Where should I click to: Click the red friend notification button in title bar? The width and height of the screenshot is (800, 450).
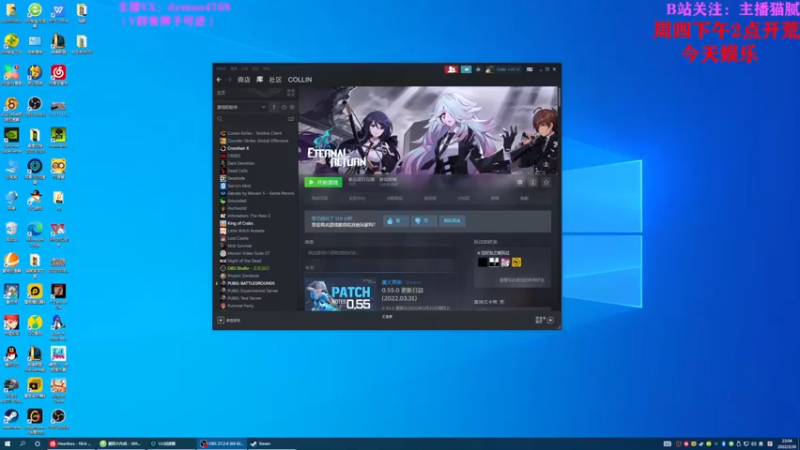[451, 69]
